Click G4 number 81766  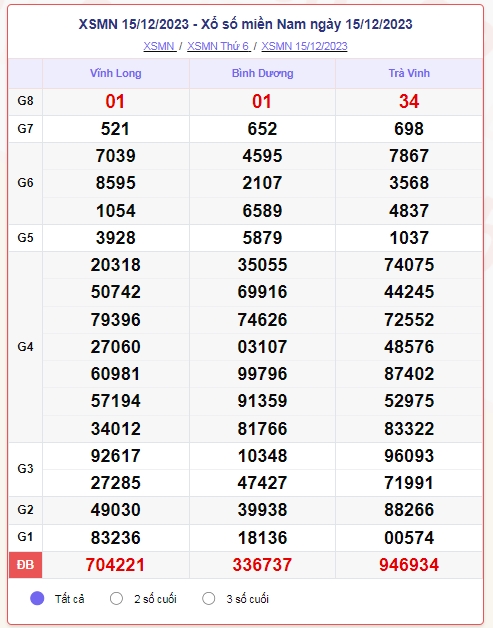pos(262,429)
